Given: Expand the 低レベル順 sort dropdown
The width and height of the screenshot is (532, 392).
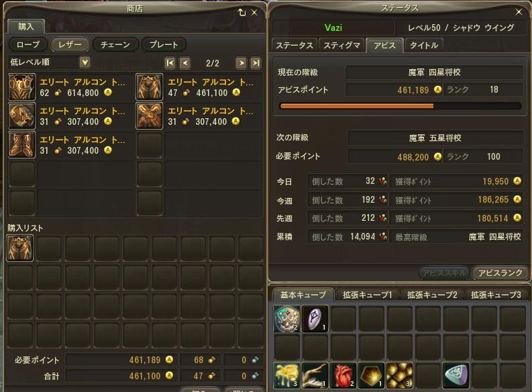Looking at the screenshot, I should (85, 62).
